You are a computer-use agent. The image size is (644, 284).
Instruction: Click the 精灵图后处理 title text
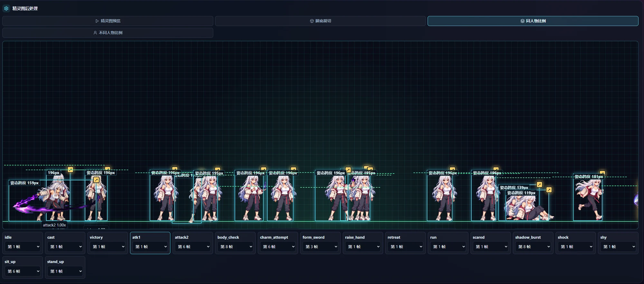click(25, 8)
